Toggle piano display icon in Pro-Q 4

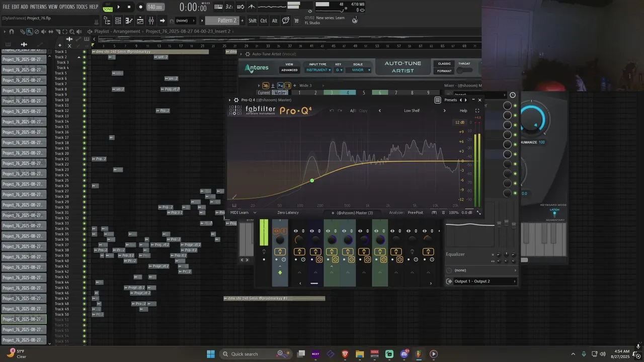(x=234, y=205)
